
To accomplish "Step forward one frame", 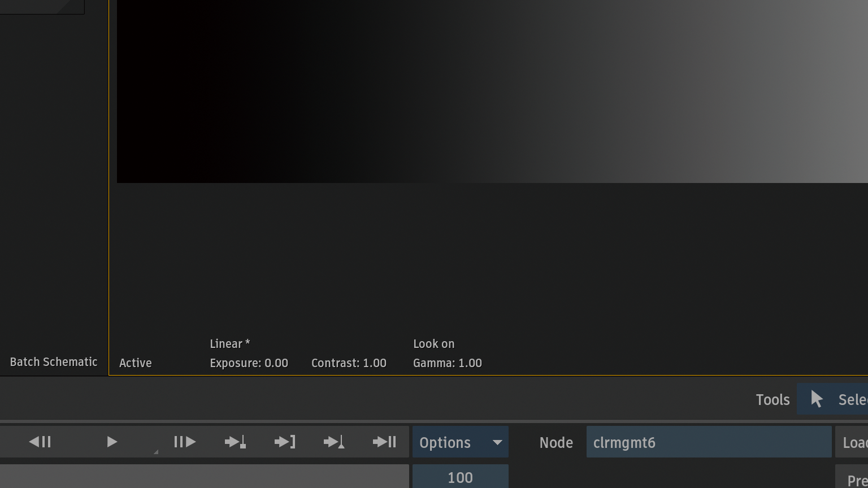I will click(185, 442).
